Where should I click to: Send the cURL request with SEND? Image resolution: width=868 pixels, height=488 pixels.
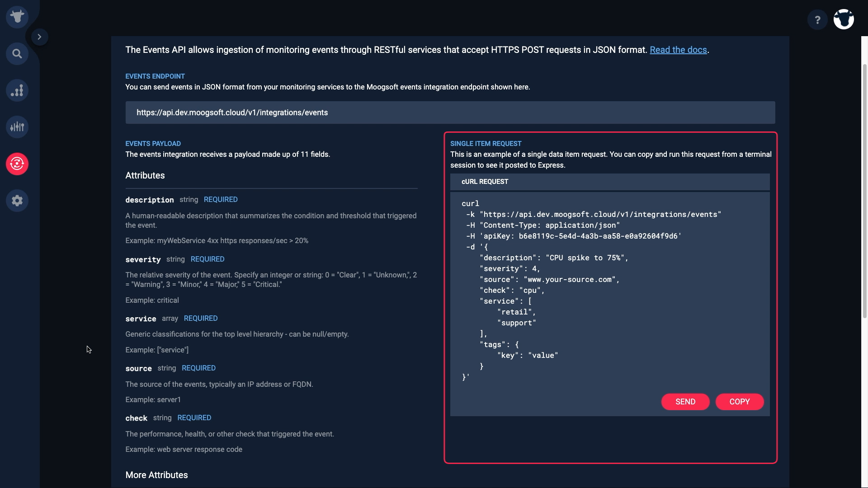(685, 402)
